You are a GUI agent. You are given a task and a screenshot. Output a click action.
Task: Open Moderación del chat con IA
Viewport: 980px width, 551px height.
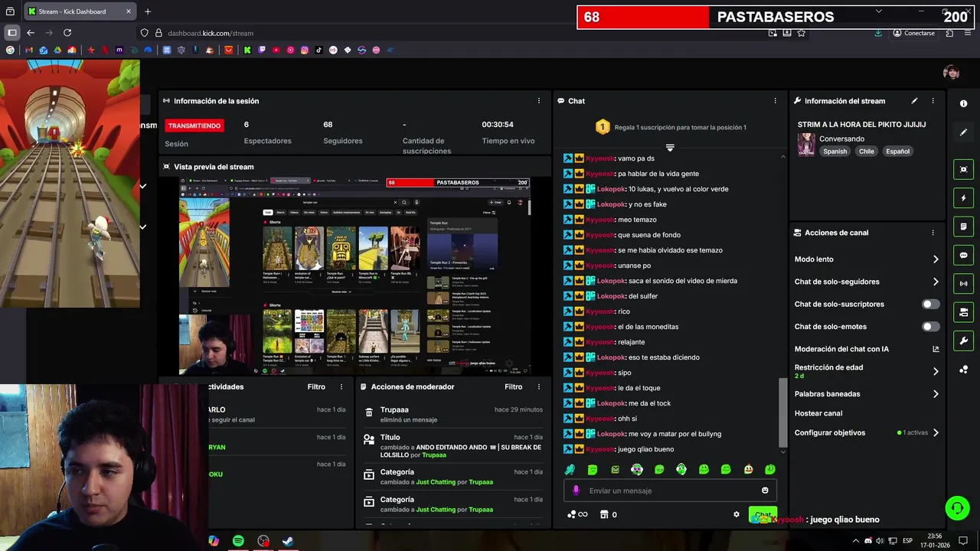coord(841,349)
